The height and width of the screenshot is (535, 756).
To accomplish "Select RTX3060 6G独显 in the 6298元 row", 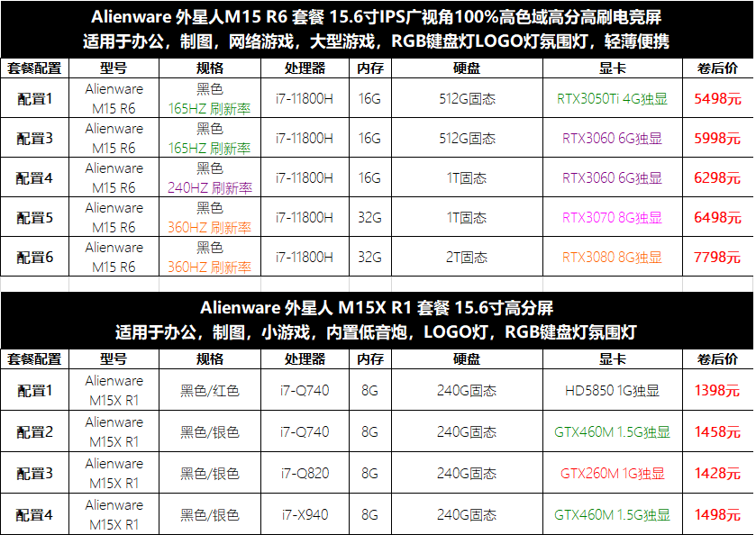I will [x=613, y=177].
